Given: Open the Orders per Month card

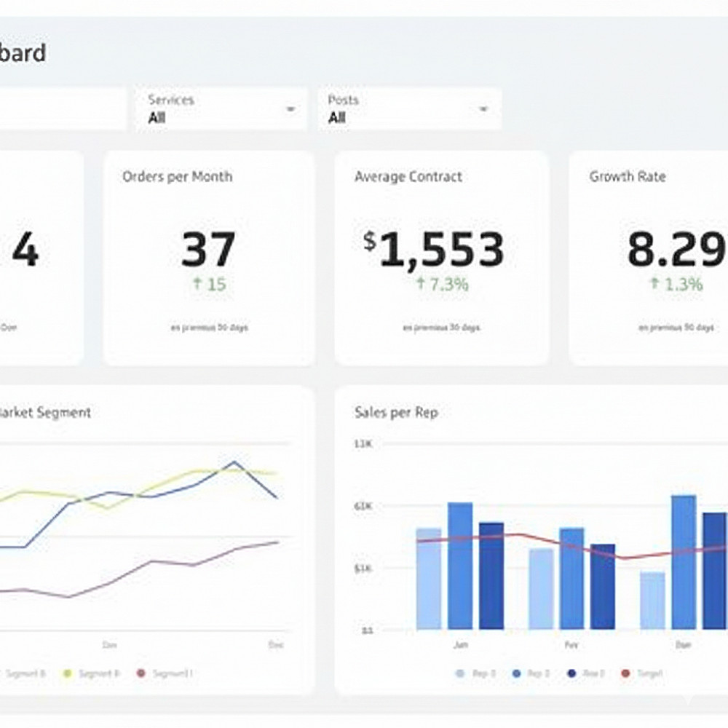Looking at the screenshot, I should 209,258.
